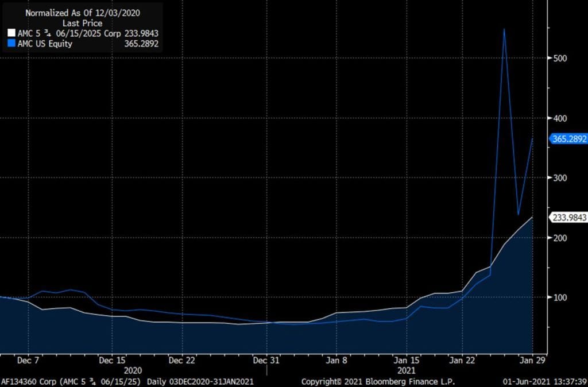The width and height of the screenshot is (588, 387).
Task: Click the 'Jan 29' date on the x-axis
Action: 532,361
